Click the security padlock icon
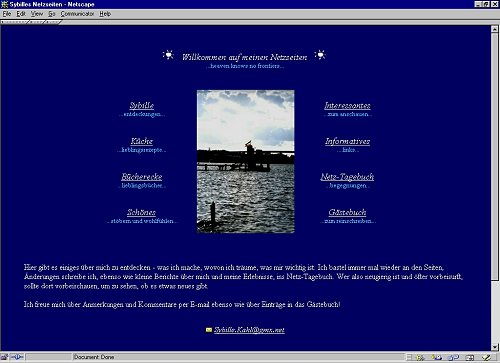 [x=5, y=358]
